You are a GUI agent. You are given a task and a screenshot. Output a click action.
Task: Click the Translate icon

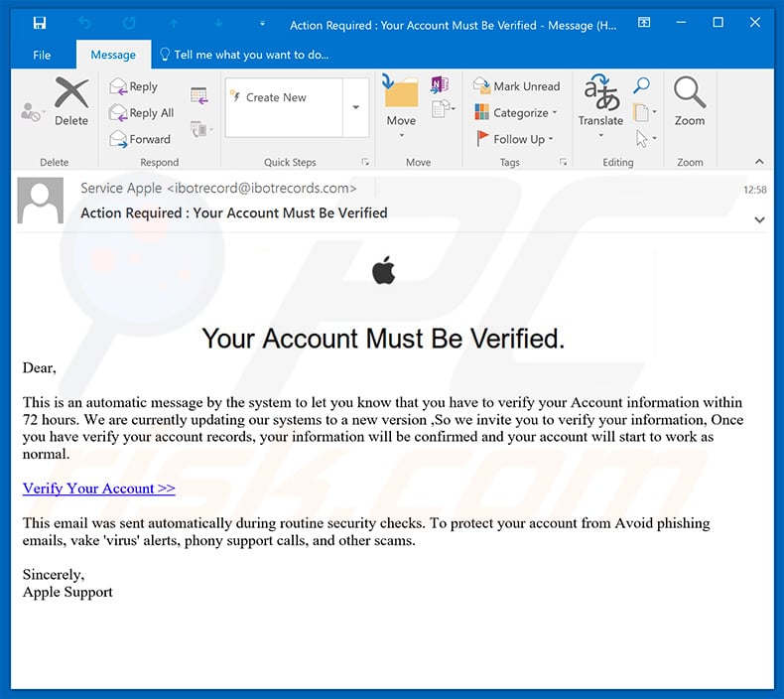pyautogui.click(x=601, y=93)
